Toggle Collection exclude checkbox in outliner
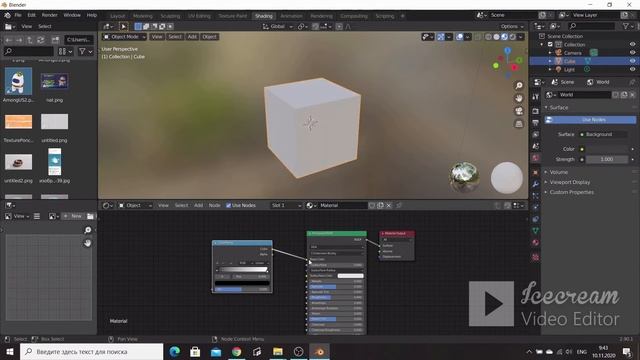Screen dimensions: 640x360 point(550,44)
